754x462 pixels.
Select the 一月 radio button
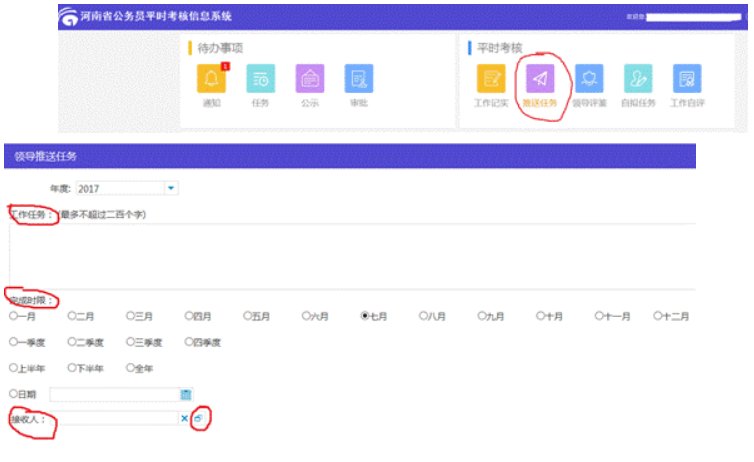click(13, 316)
